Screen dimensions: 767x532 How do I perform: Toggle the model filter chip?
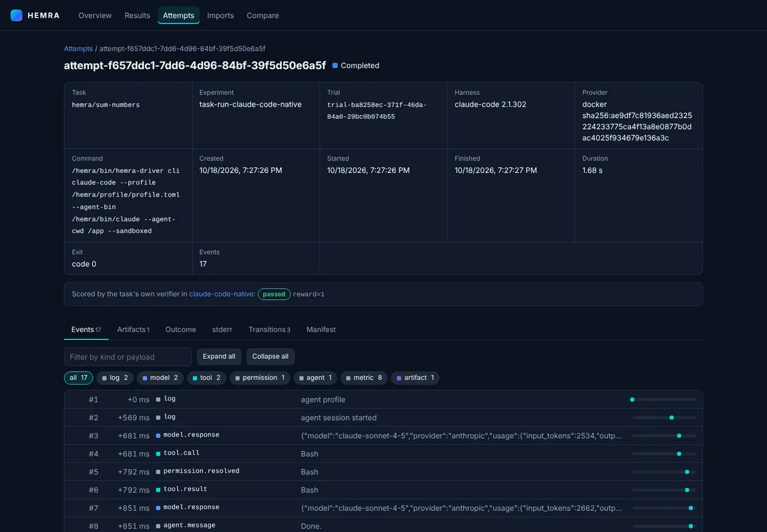[x=160, y=378]
